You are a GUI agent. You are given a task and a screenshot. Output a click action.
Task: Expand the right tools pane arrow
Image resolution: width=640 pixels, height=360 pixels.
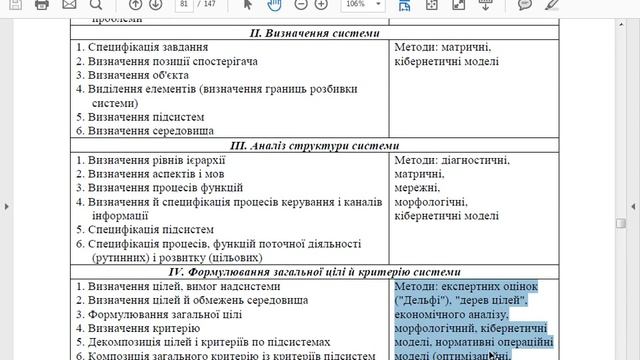coord(633,207)
